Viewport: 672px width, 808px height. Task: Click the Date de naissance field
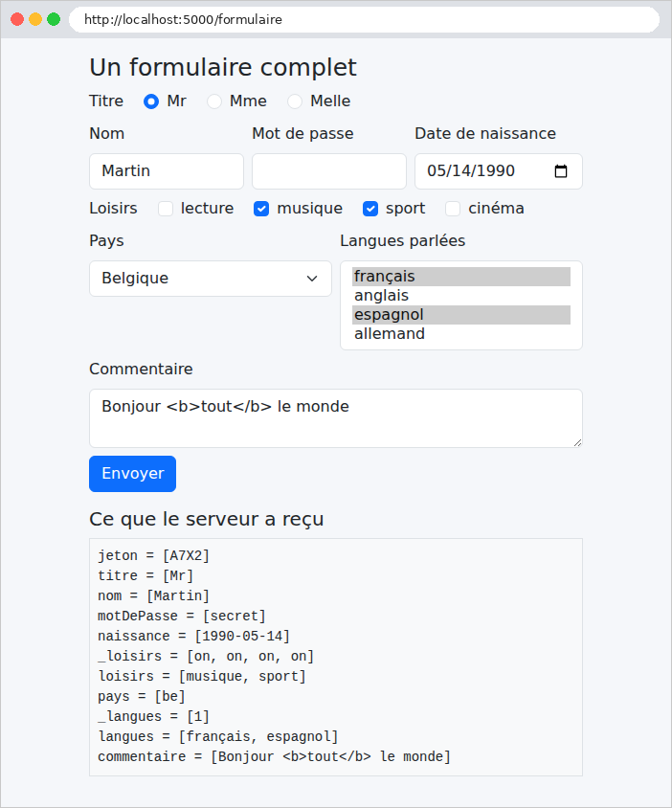tap(499, 171)
